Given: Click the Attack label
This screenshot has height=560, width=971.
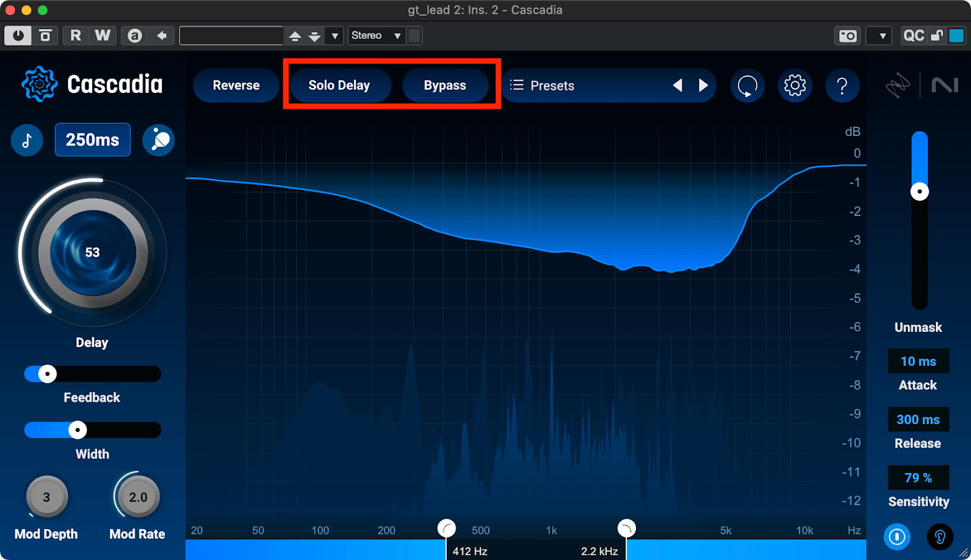Looking at the screenshot, I should pos(918,385).
